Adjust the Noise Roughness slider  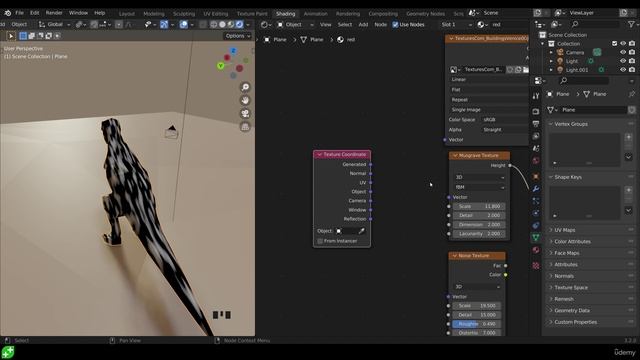[477, 324]
